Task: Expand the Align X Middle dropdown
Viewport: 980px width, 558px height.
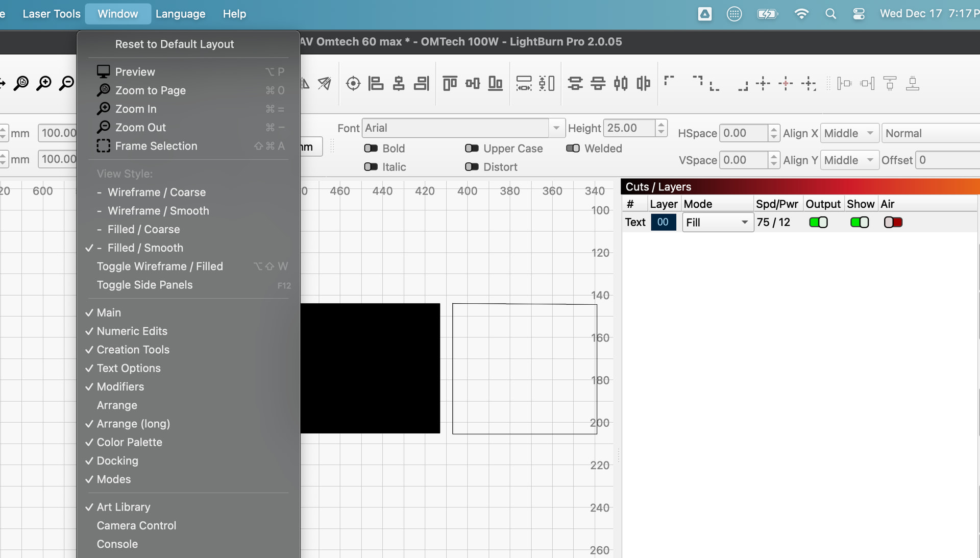Action: 849,133
